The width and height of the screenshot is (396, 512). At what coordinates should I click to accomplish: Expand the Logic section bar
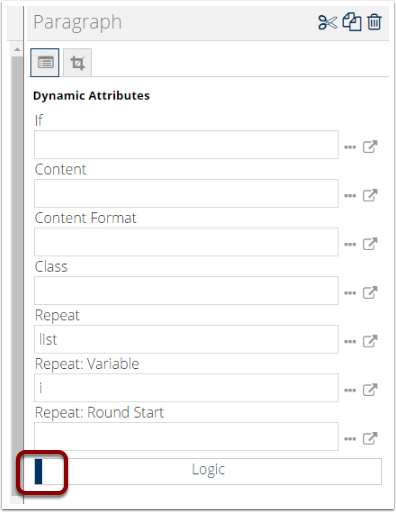(208, 471)
